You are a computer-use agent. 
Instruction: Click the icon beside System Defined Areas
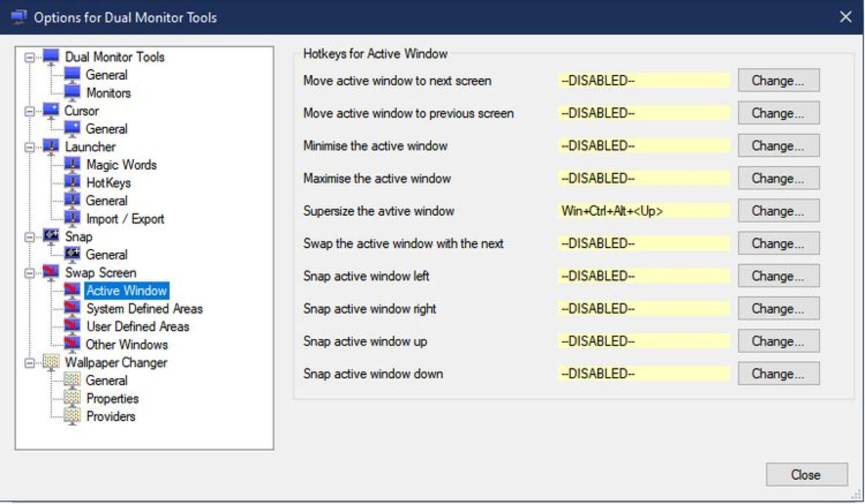(72, 309)
